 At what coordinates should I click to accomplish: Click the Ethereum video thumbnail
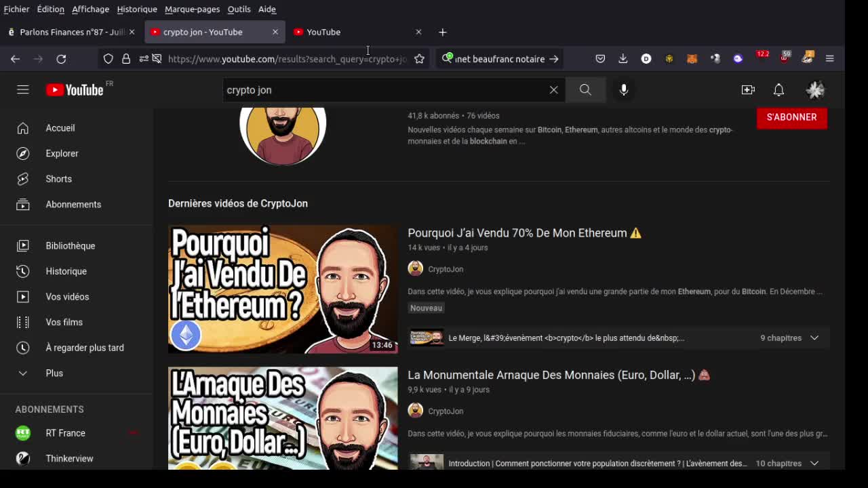point(283,289)
